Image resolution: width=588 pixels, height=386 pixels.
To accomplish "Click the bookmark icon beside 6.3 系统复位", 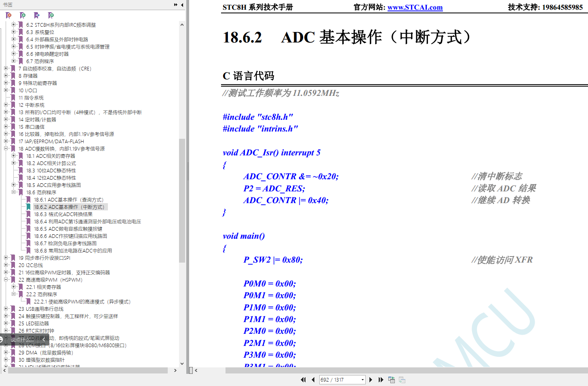I will [x=21, y=32].
